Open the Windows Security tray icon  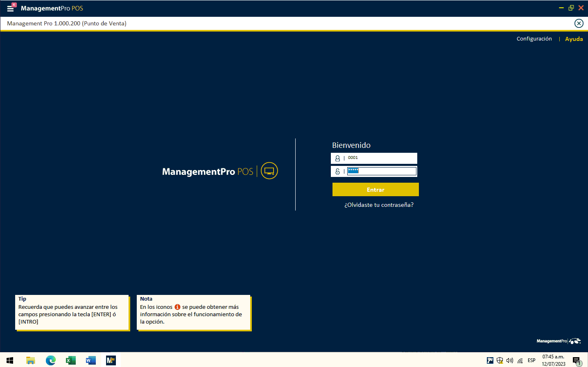point(500,360)
